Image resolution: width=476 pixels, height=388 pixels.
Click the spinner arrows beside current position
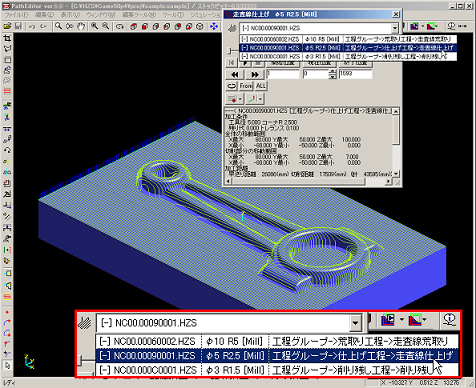332,74
